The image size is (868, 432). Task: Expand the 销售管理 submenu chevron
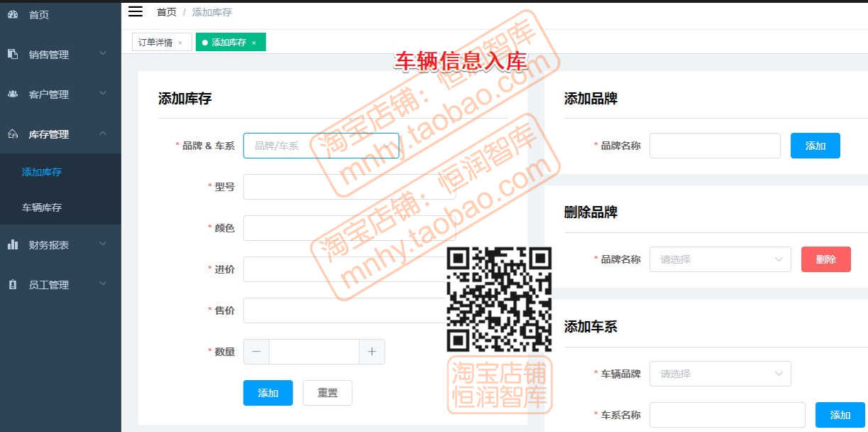103,53
